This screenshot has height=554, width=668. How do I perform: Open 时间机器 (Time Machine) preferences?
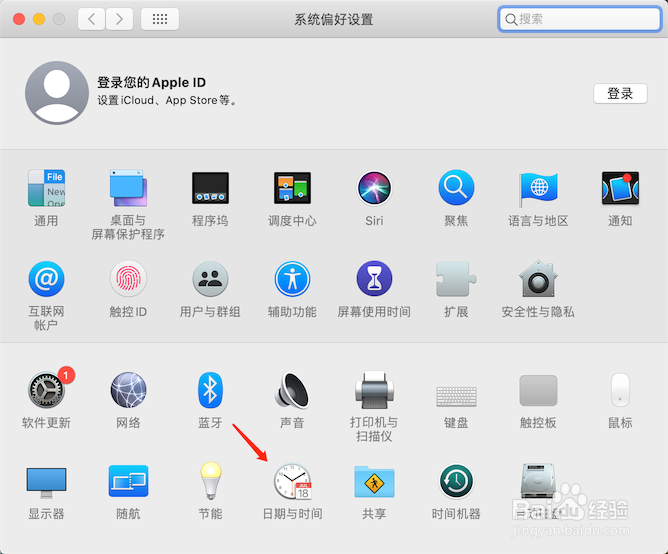click(x=456, y=482)
